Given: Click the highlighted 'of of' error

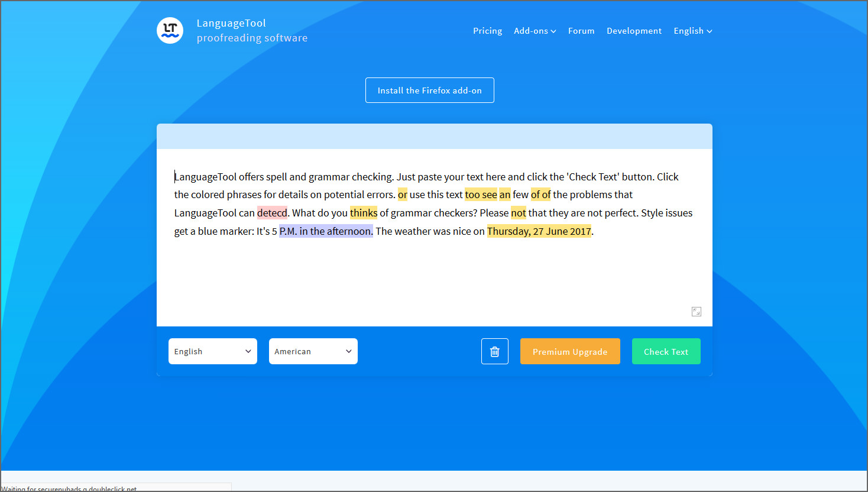Looking at the screenshot, I should coord(540,195).
